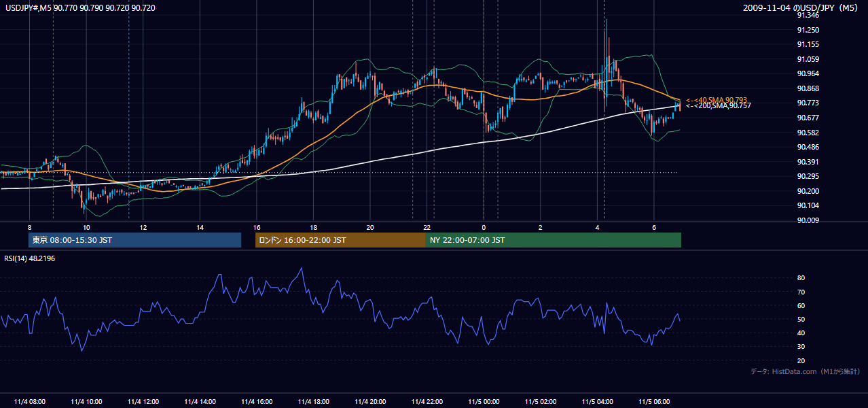Click RSI axis level 40
Viewport: 868px width, 408px height.
[x=801, y=333]
